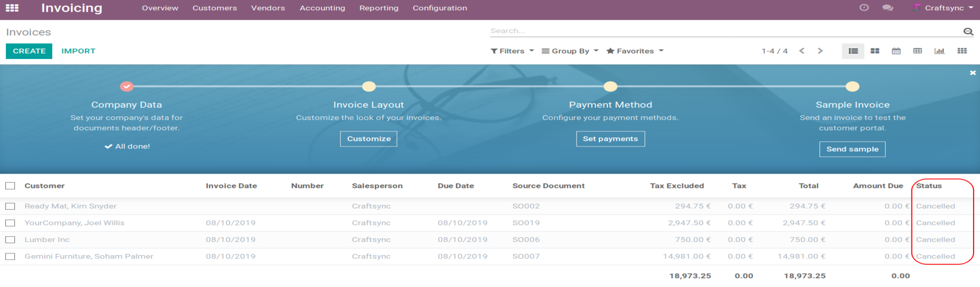
Task: Click the CREATE button
Action: (29, 51)
